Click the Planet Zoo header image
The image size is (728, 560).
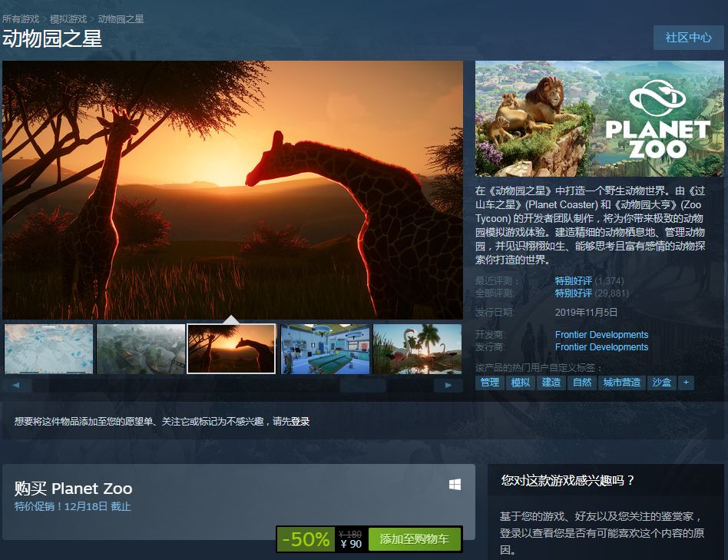pyautogui.click(x=600, y=118)
